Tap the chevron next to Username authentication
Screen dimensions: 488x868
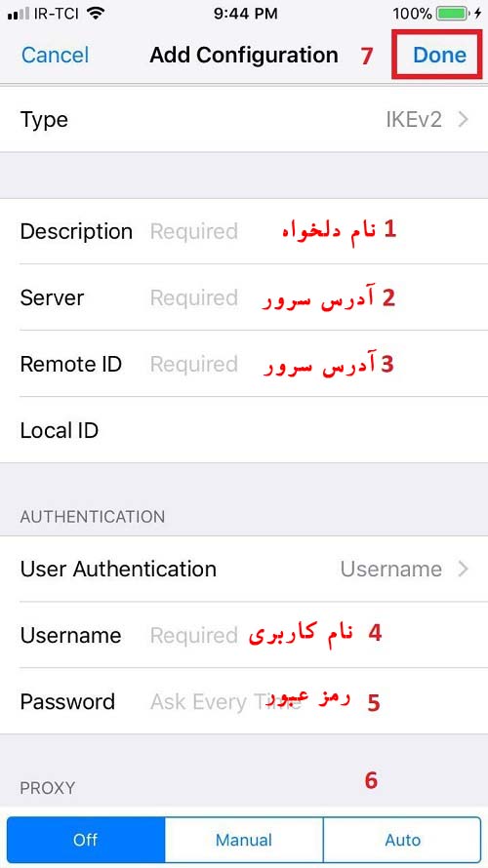click(463, 569)
